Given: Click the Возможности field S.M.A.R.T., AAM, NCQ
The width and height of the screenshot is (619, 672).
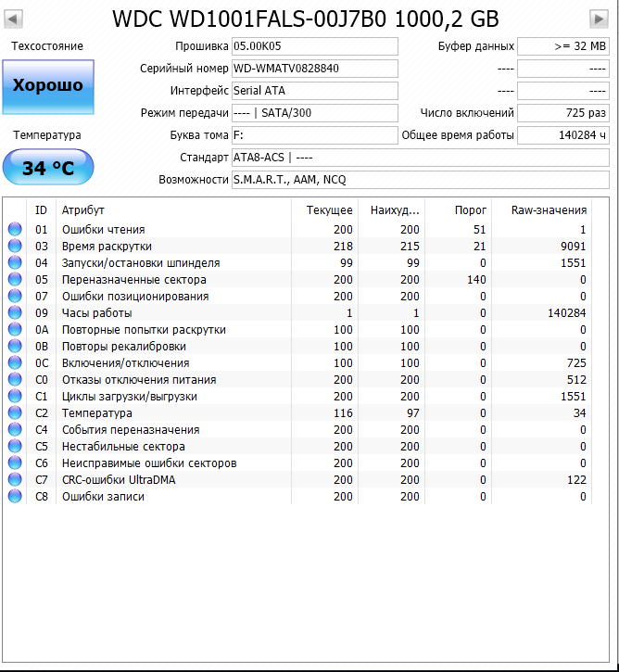Looking at the screenshot, I should tap(421, 180).
